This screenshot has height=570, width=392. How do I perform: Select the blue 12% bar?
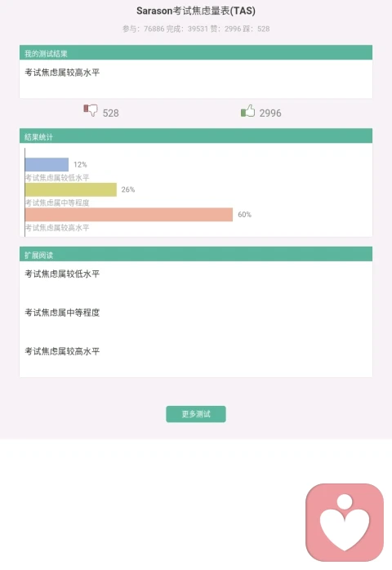pos(47,164)
